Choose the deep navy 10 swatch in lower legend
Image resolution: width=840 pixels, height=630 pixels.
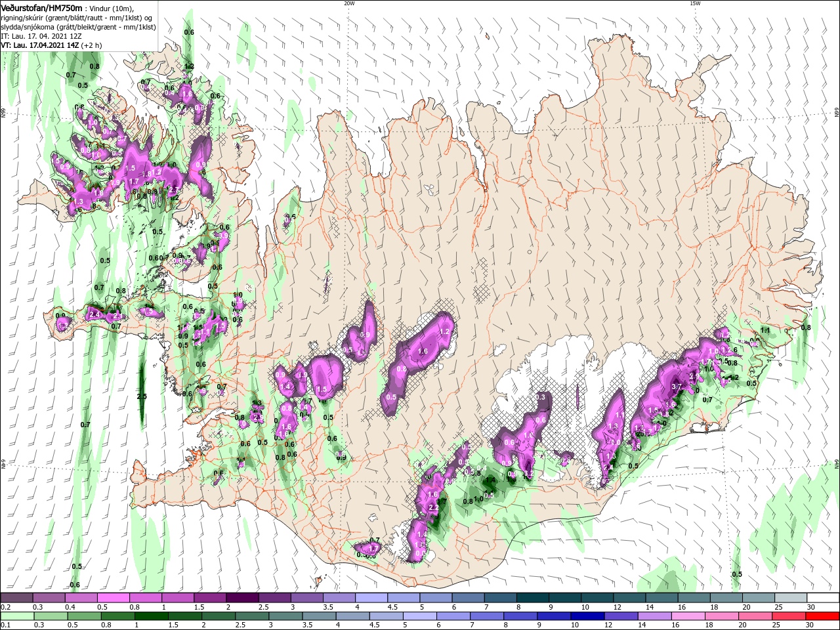[588, 616]
